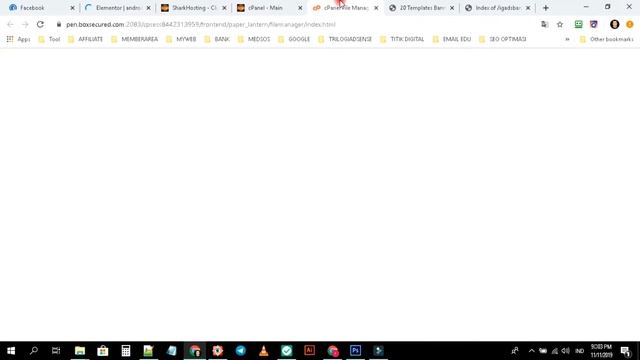Open the network status tray icon

coord(555,351)
